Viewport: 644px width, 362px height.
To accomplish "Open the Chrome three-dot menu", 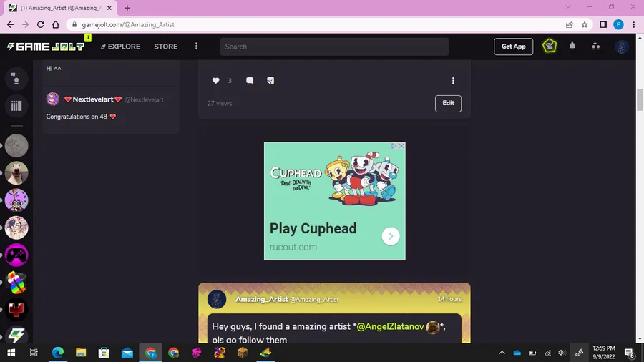I will pos(634,24).
